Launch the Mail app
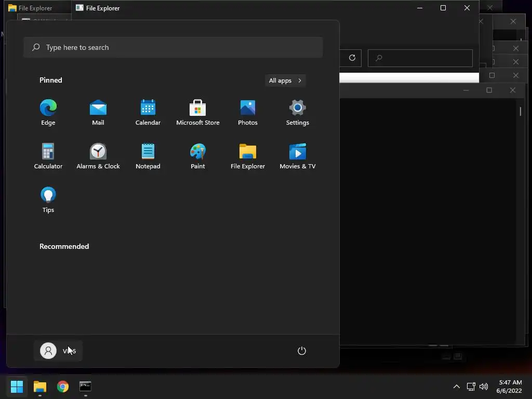This screenshot has width=532, height=399. [98, 112]
